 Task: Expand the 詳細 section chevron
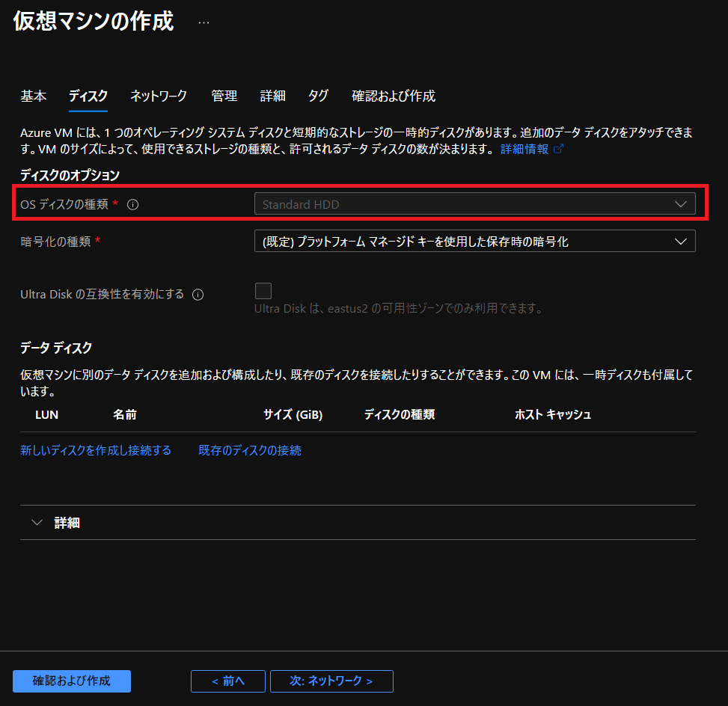click(x=37, y=523)
